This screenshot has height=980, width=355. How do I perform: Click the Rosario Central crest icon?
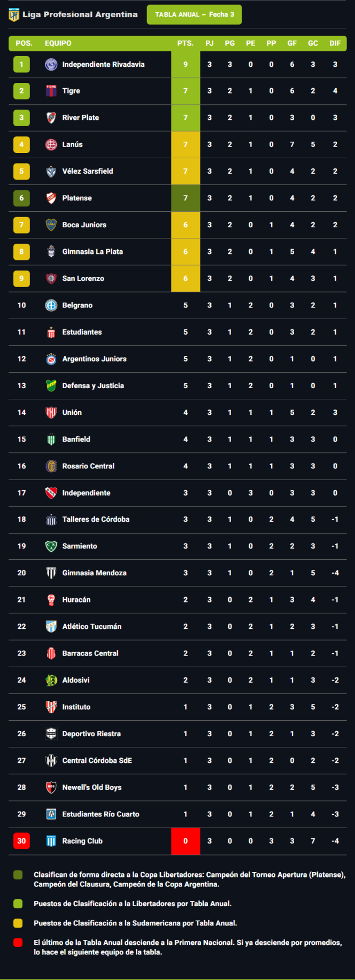click(51, 466)
